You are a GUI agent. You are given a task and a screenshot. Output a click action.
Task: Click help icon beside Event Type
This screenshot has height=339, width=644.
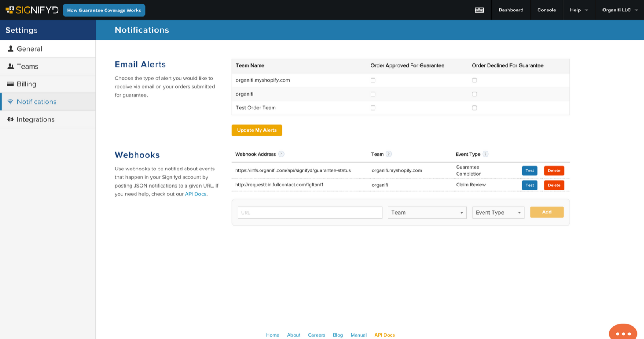click(x=485, y=154)
